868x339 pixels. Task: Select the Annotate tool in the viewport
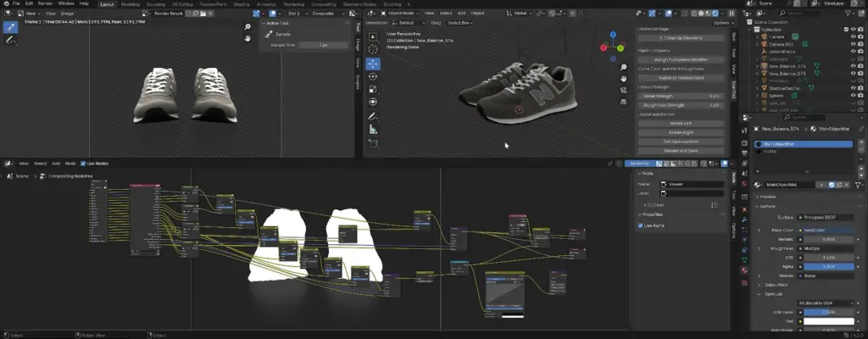click(373, 117)
